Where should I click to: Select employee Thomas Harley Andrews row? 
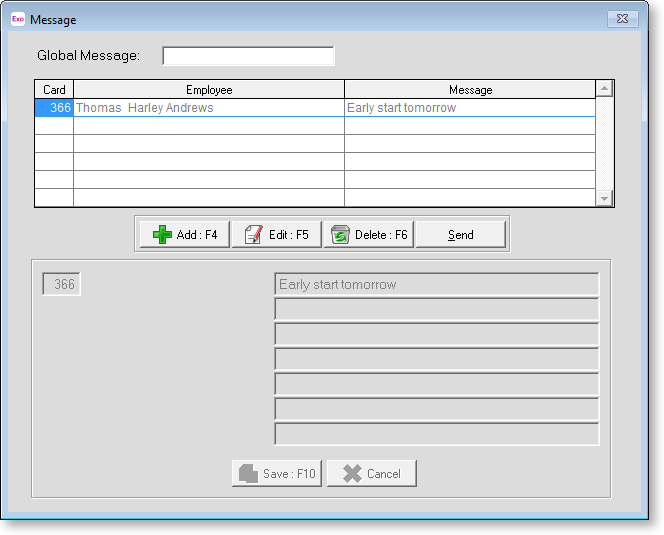(x=208, y=108)
